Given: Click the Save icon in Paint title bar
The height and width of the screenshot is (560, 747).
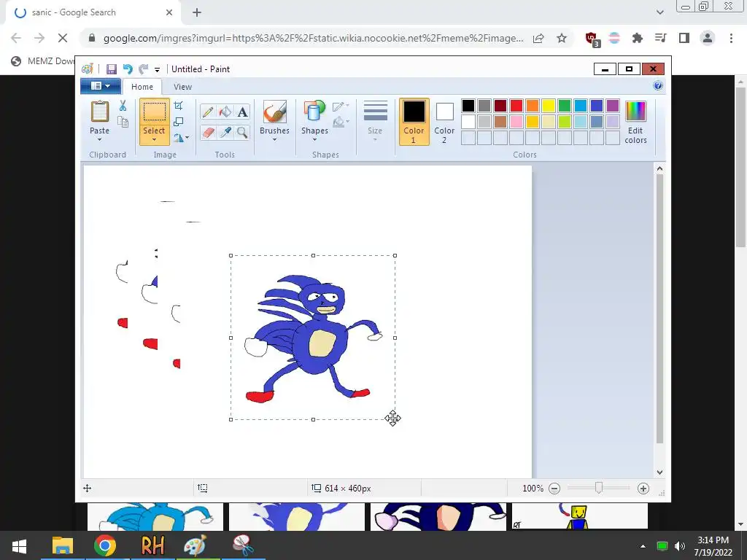Looking at the screenshot, I should [x=112, y=69].
